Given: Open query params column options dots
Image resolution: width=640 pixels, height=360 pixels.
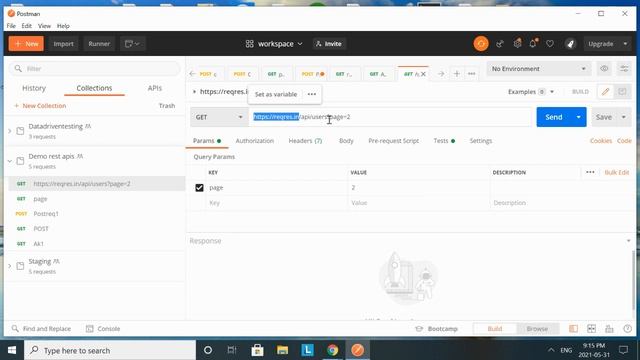Looking at the screenshot, I should pos(590,172).
